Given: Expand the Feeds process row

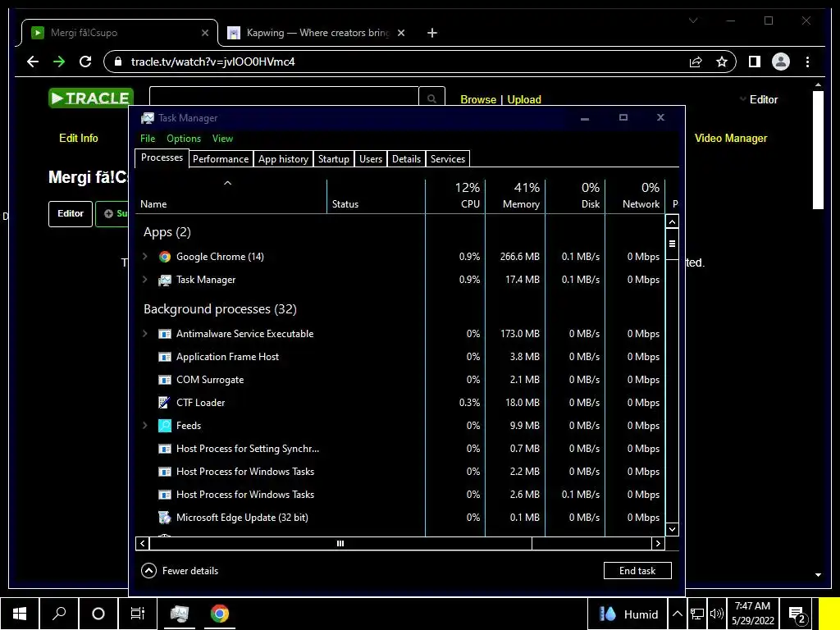Looking at the screenshot, I should pos(144,426).
